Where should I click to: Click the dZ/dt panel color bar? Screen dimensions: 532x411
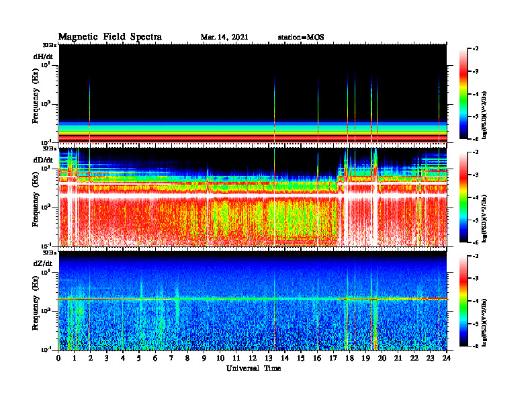point(463,301)
